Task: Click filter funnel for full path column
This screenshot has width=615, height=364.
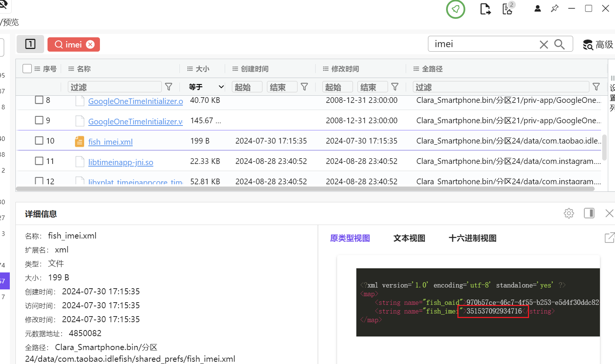Action: click(x=596, y=87)
